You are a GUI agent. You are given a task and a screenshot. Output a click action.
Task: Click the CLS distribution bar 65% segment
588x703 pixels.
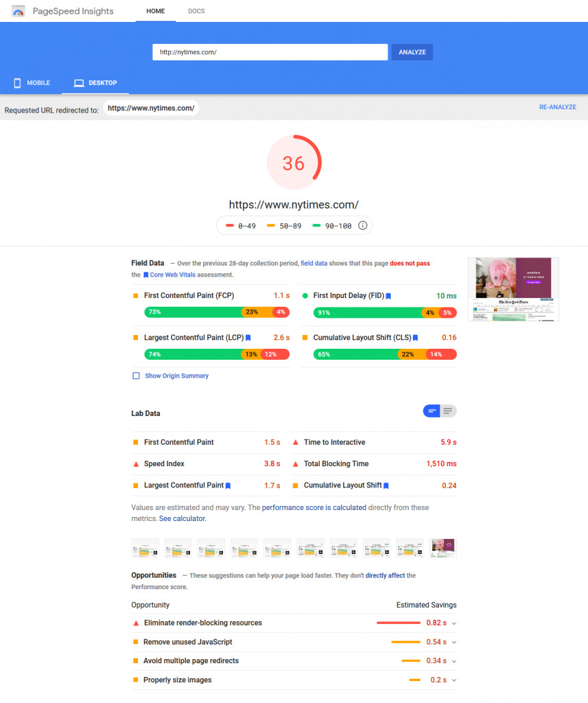click(355, 354)
